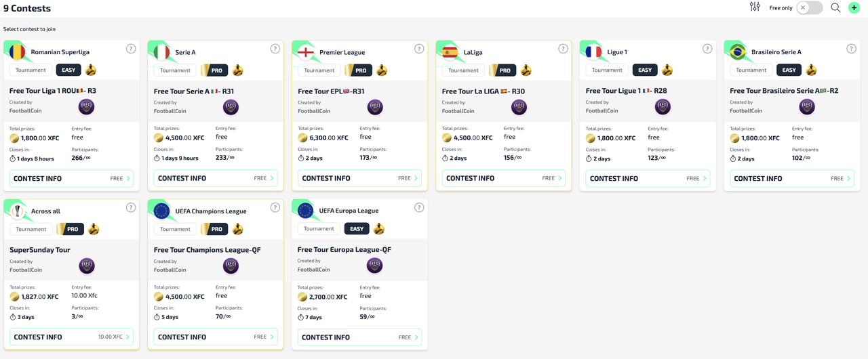This screenshot has width=868, height=359.
Task: Toggle the Free only switch
Action: tap(809, 7)
